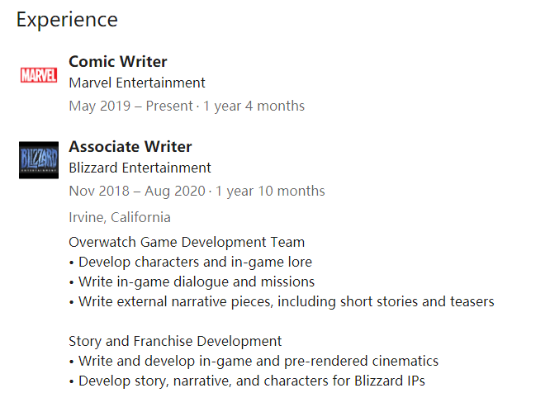Click the Develop story, narrative, and characters bullet

point(247,381)
